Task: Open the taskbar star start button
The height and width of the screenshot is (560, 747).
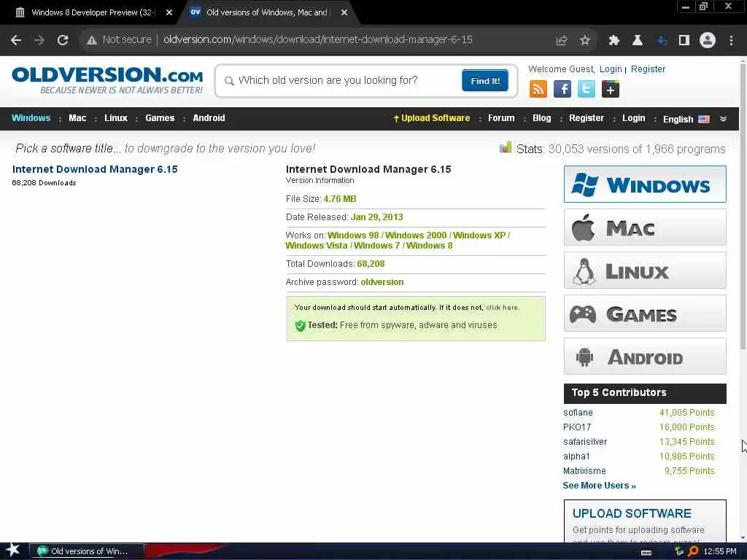Action: pyautogui.click(x=13, y=551)
